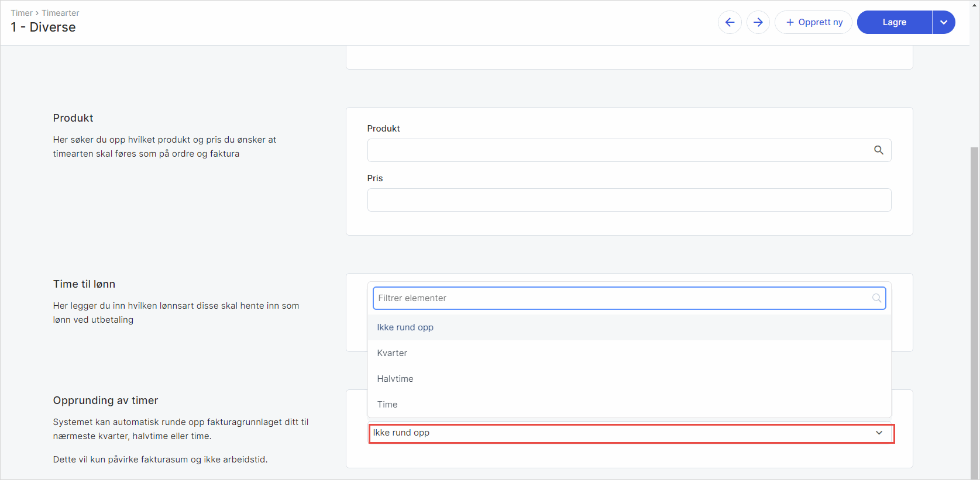Choose 'Halvtime' rounding option
Viewport: 980px width, 480px height.
coord(395,379)
